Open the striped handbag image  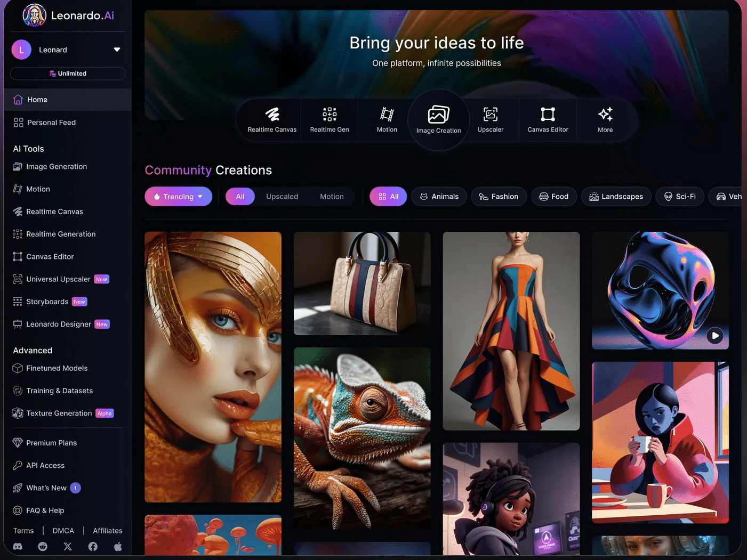click(x=362, y=283)
